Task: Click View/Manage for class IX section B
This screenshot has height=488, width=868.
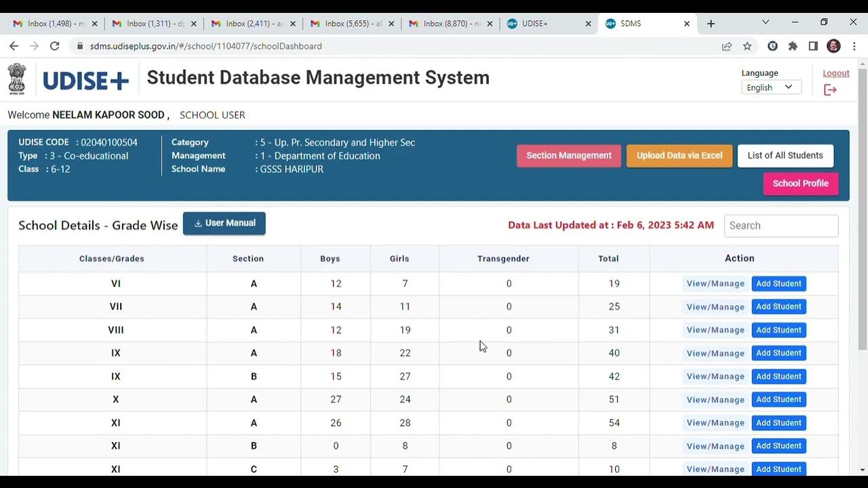Action: tap(715, 376)
